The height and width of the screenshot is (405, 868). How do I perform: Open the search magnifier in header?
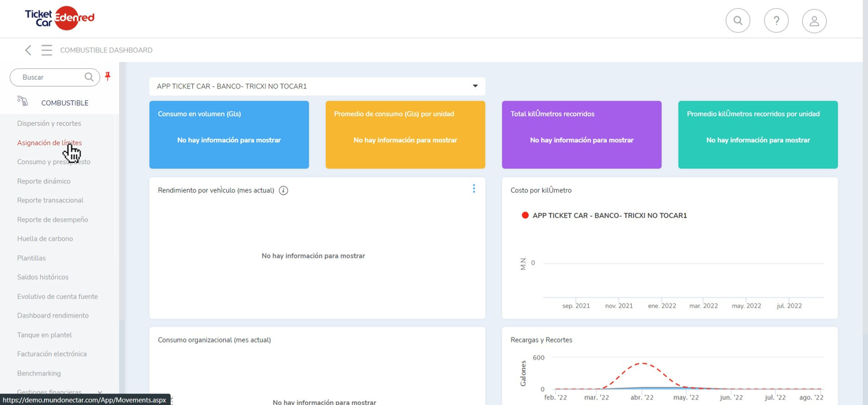738,20
